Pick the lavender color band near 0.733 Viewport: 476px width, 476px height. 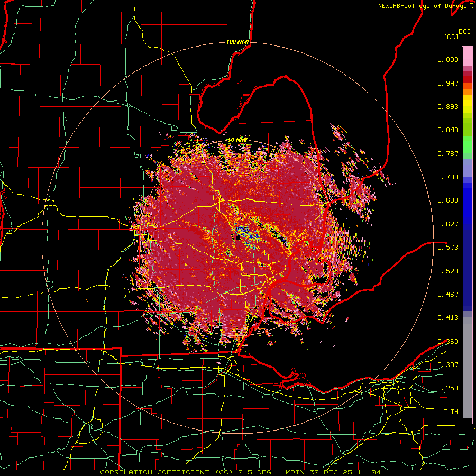click(467, 168)
